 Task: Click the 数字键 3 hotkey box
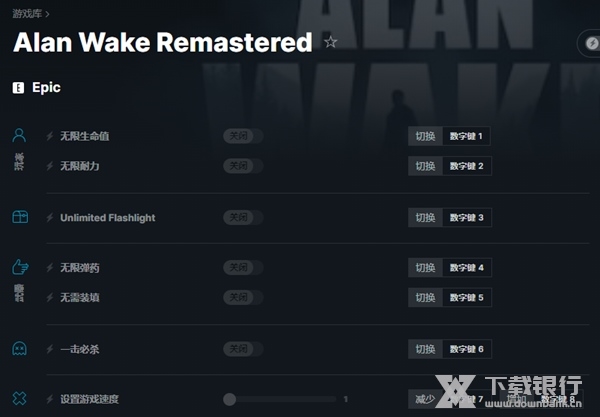[466, 217]
